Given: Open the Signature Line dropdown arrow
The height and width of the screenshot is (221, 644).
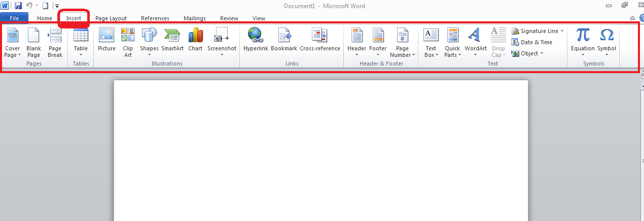Looking at the screenshot, I should [x=562, y=31].
